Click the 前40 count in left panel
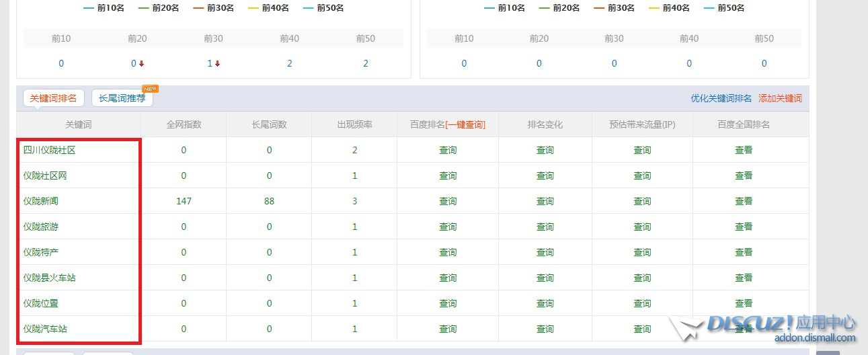 pyautogui.click(x=289, y=64)
